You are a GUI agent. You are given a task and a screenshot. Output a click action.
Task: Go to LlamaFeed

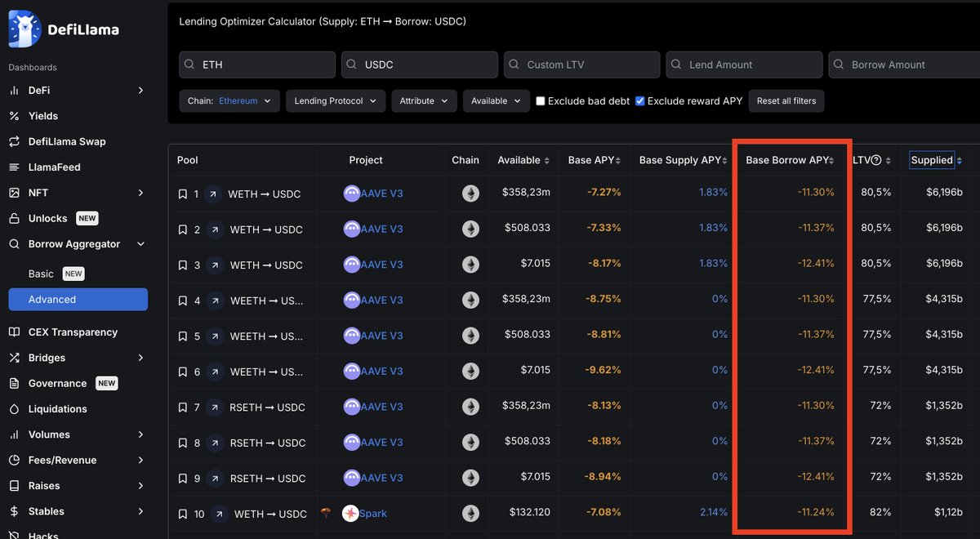coord(55,167)
